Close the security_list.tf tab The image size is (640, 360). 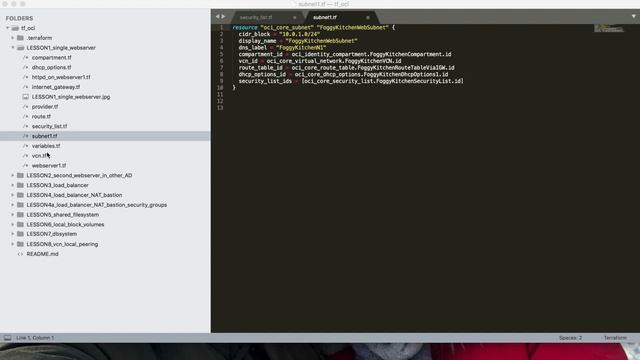[x=295, y=18]
